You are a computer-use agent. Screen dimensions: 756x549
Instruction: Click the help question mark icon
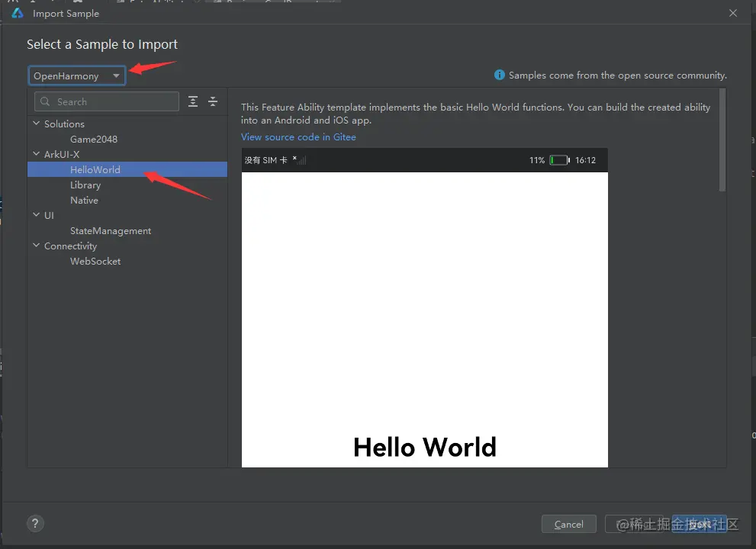point(35,523)
